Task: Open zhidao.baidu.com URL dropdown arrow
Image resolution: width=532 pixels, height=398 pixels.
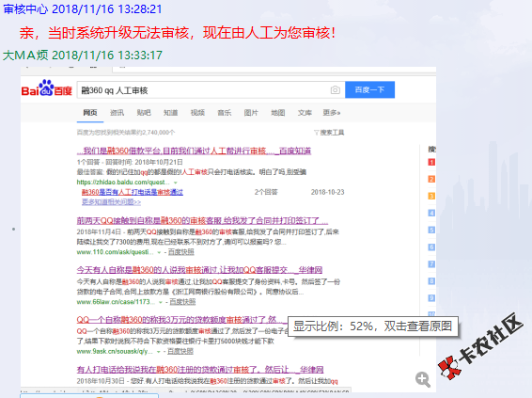Action: point(176,183)
